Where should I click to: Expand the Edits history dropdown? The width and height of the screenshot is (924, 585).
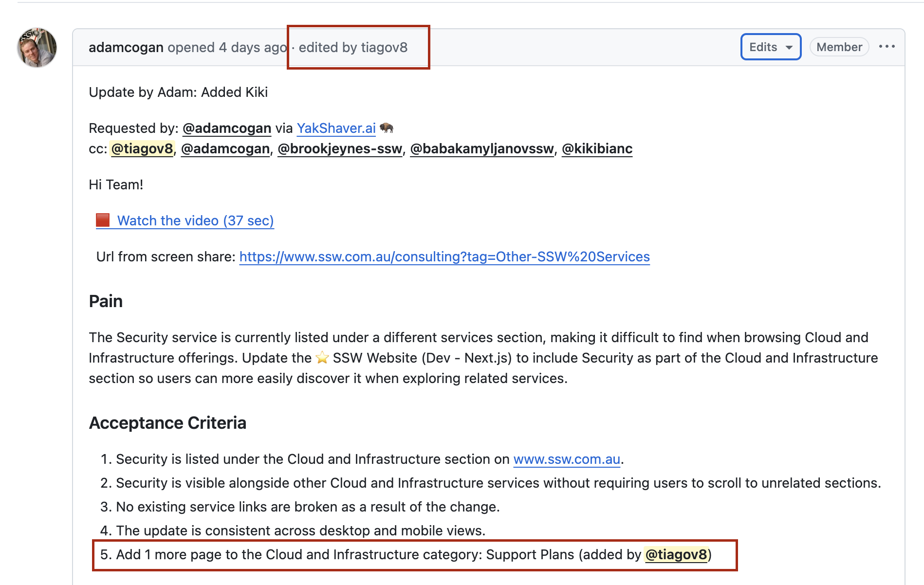coord(771,47)
